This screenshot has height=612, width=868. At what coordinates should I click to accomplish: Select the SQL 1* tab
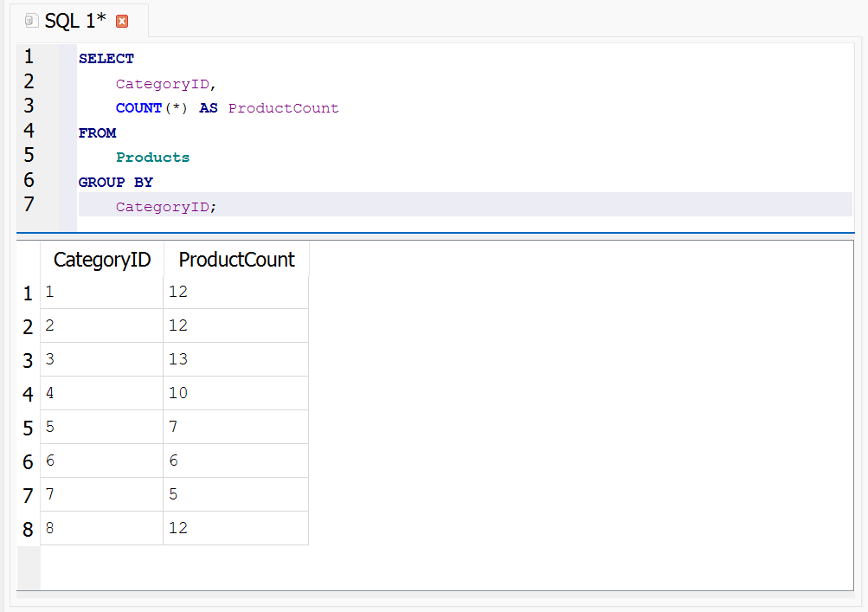click(x=74, y=20)
